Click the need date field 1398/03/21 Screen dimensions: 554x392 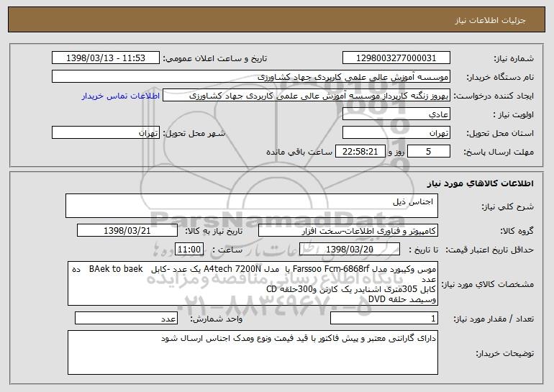coord(127,231)
